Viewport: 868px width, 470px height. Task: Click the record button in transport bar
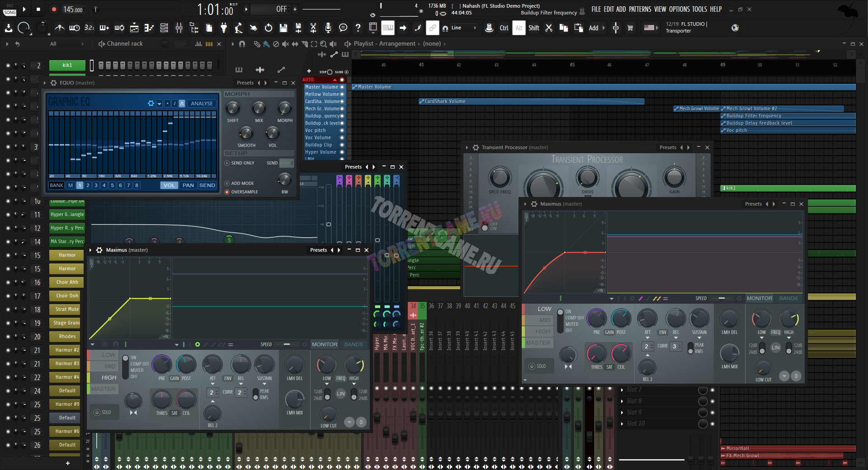(54, 9)
